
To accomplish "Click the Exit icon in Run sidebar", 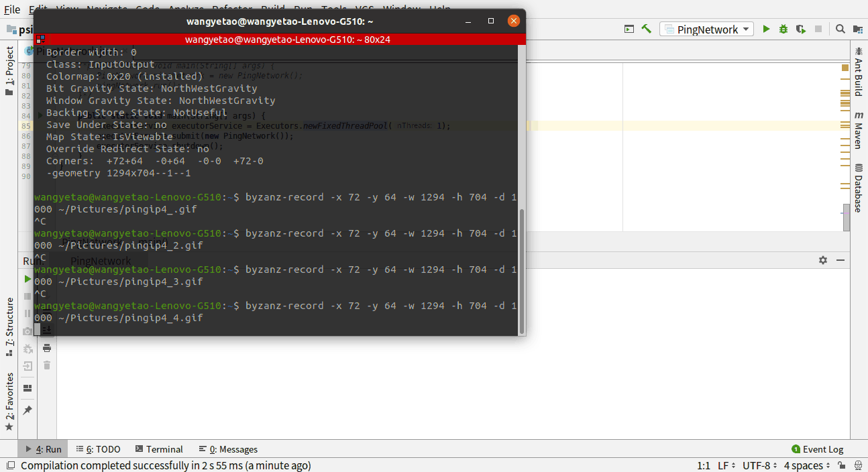I will tap(28, 366).
